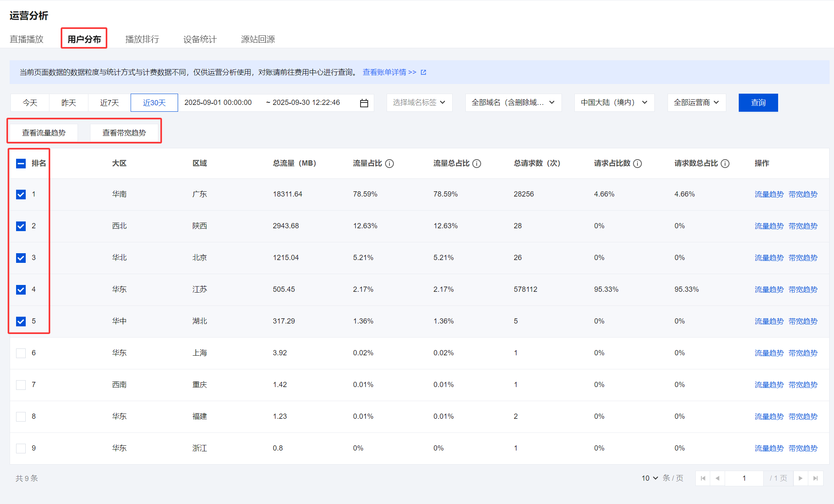Jump to last page arrow
Image resolution: width=834 pixels, height=504 pixels.
coord(816,478)
